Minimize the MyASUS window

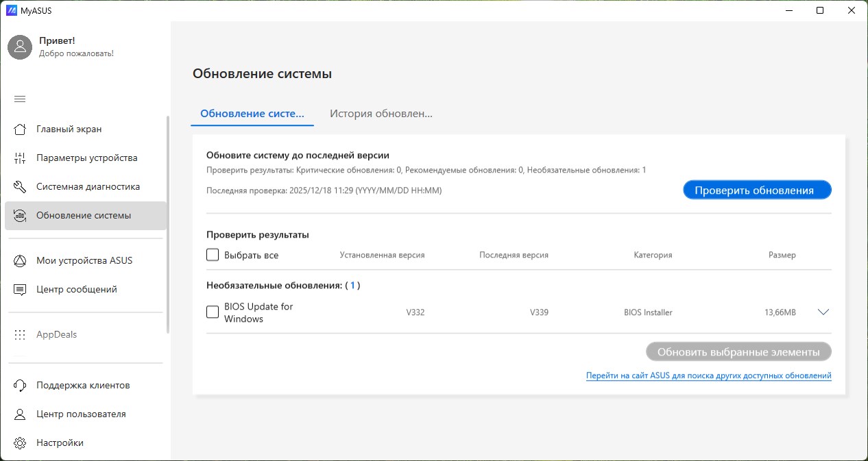click(788, 10)
